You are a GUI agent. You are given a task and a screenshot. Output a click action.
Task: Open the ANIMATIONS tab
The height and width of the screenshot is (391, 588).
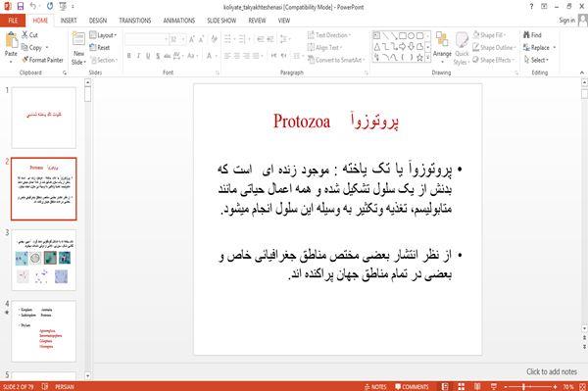(x=179, y=21)
